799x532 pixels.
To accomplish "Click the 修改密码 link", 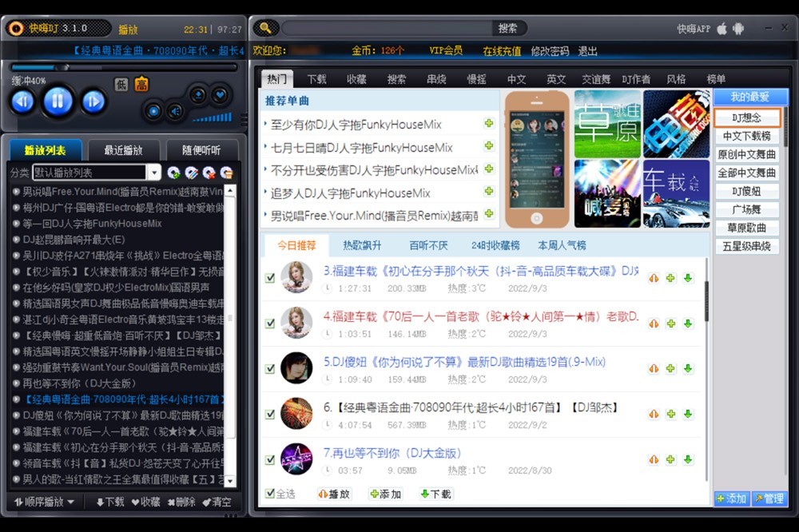I will point(550,51).
